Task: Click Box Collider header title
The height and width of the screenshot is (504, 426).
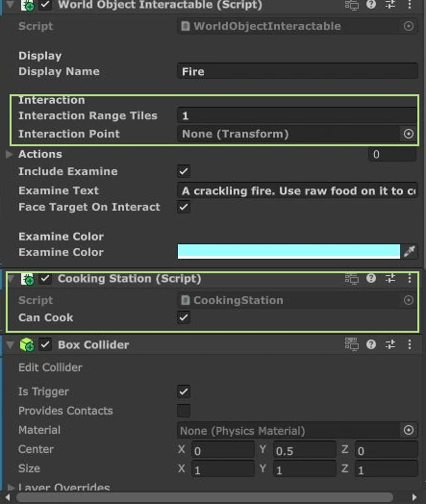Action: 93,344
